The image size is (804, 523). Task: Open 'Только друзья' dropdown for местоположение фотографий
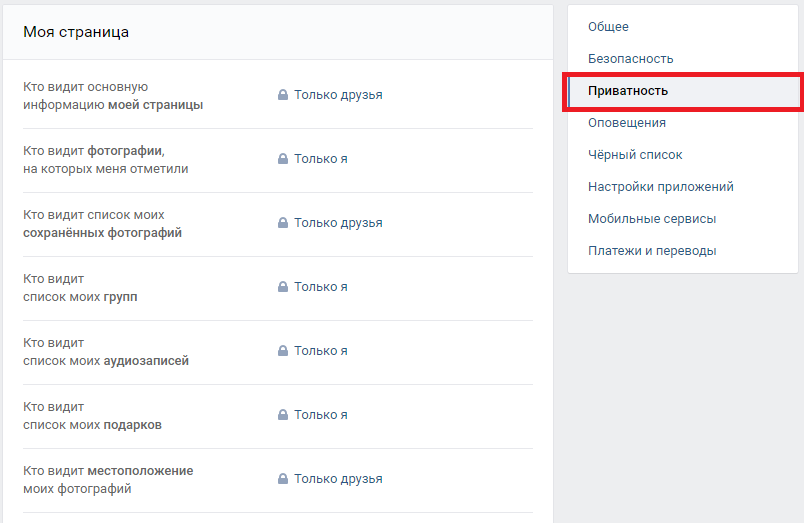[338, 479]
